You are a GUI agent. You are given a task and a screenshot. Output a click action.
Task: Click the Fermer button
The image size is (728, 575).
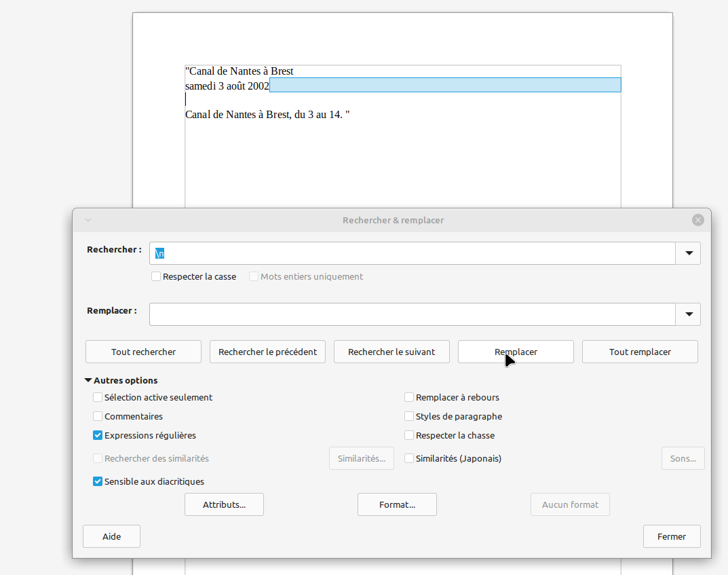pos(672,536)
